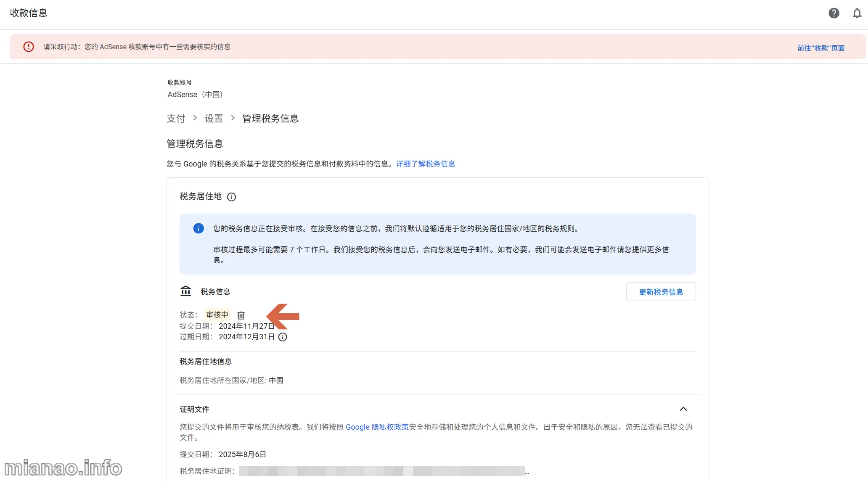This screenshot has height=481, width=868.
Task: Click 更新税务信息 button
Action: [661, 292]
